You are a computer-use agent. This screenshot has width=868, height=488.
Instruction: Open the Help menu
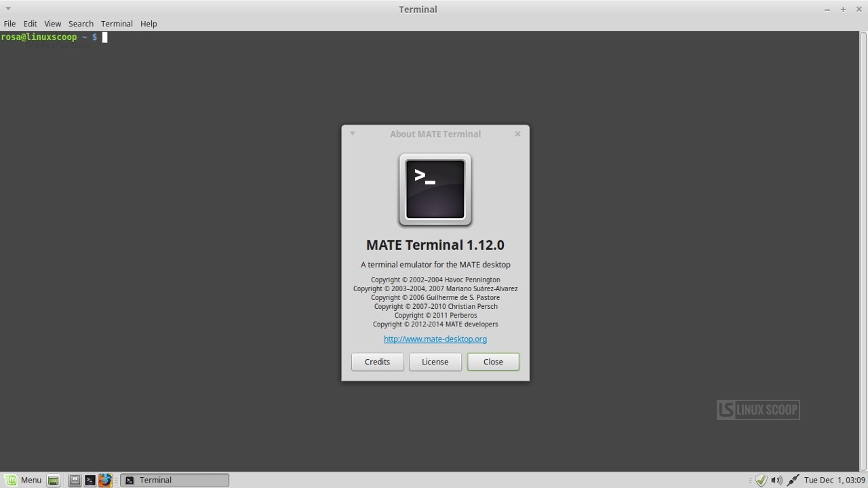[x=149, y=24]
